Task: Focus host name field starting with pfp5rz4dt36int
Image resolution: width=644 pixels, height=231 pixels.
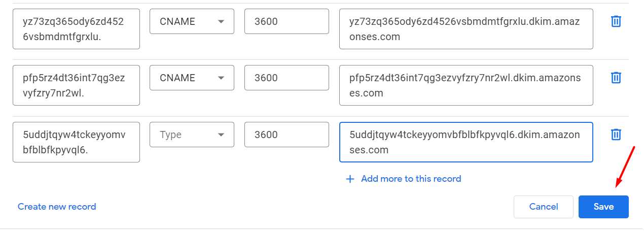Action: (x=76, y=85)
